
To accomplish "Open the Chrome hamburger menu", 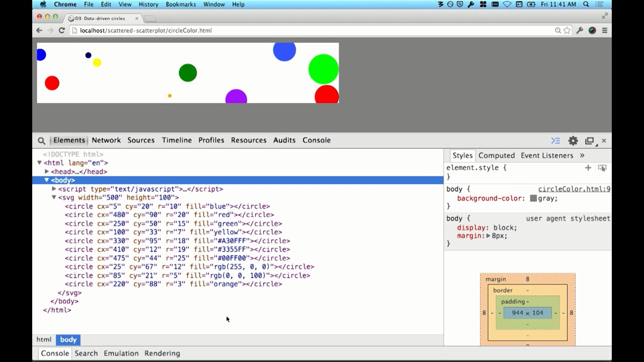I will tap(605, 30).
